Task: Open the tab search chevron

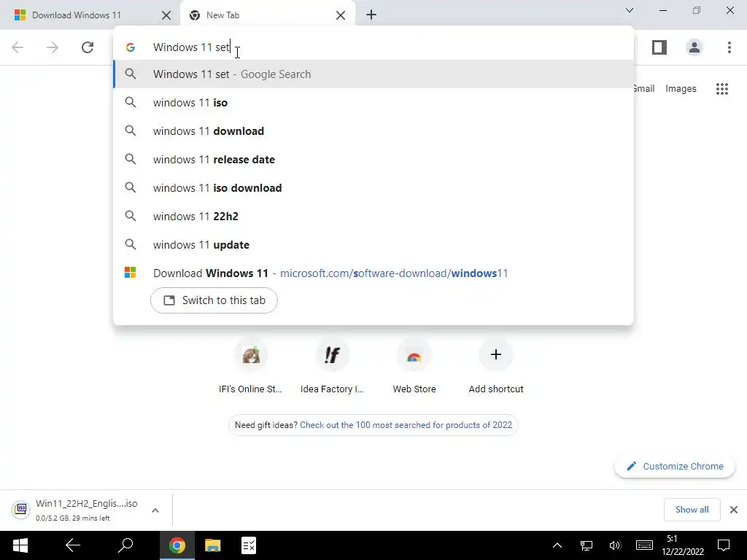Action: [x=630, y=10]
